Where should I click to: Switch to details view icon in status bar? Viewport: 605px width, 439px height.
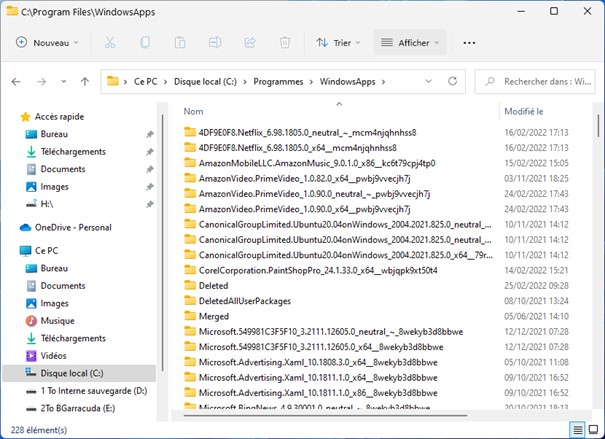click(x=578, y=429)
